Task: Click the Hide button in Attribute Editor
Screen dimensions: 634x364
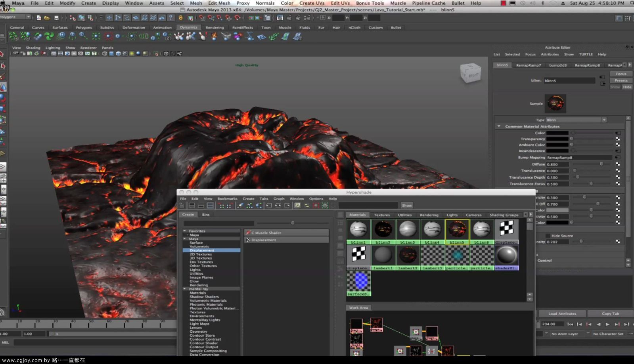Action: coord(627,87)
